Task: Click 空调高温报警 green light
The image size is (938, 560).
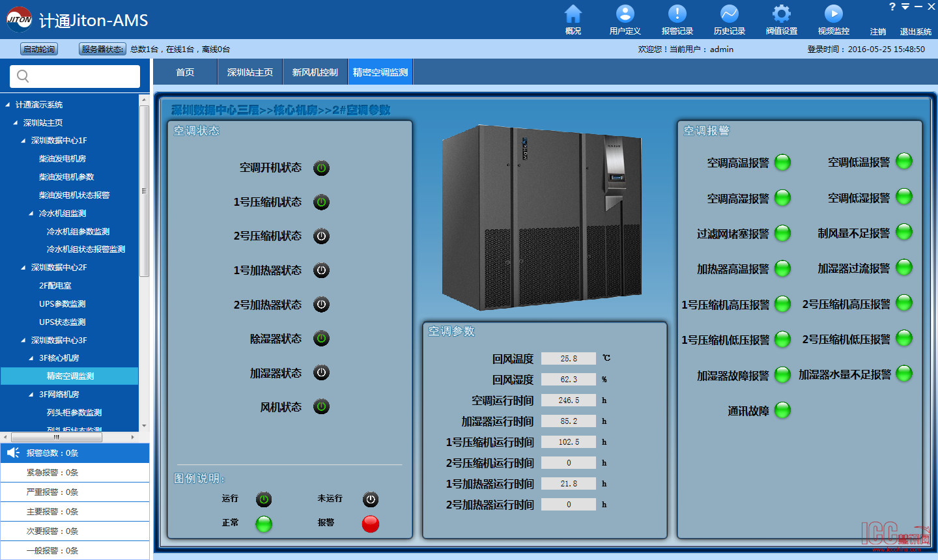Action: [782, 162]
